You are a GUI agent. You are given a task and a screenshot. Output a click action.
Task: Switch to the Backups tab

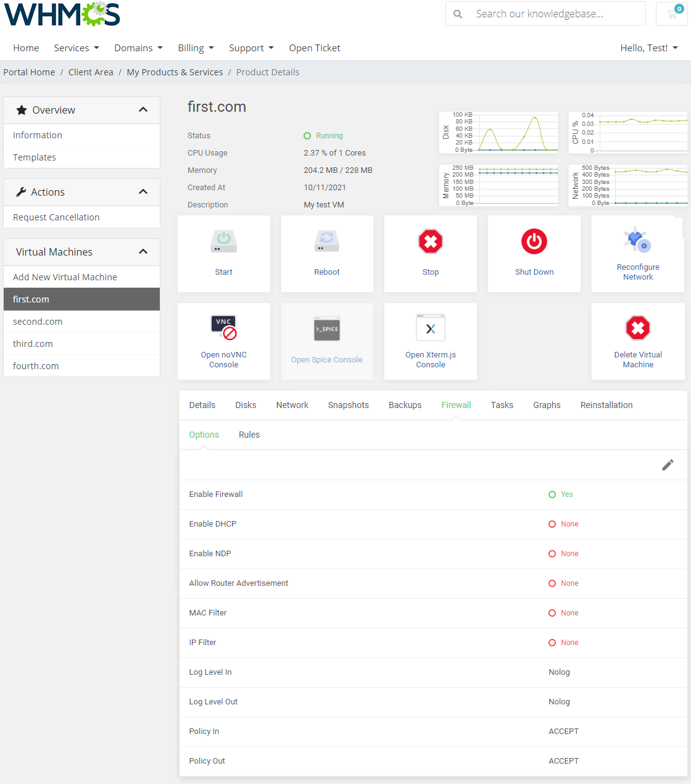pyautogui.click(x=405, y=405)
